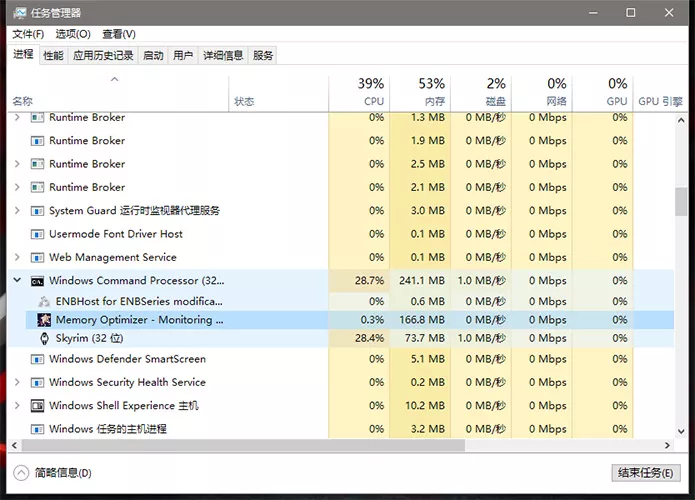Screen dimensions: 695x500
Task: Expand Runtime Broker row using 2.1 MB
Action: [x=17, y=187]
